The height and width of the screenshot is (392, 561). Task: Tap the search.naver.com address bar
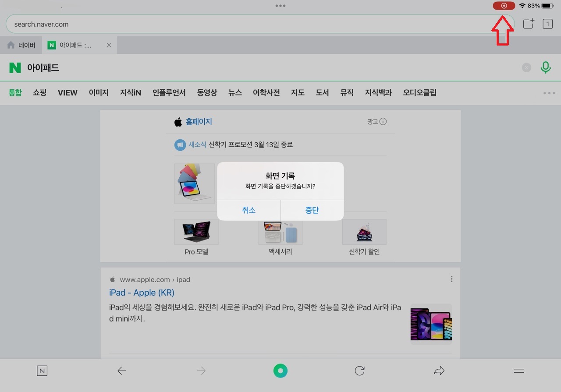(x=260, y=24)
